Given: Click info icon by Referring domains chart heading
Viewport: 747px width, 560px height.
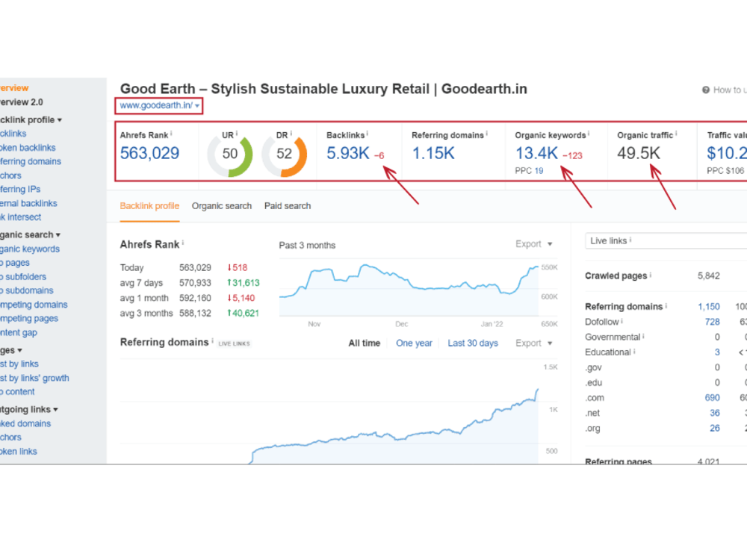Looking at the screenshot, I should pos(212,340).
